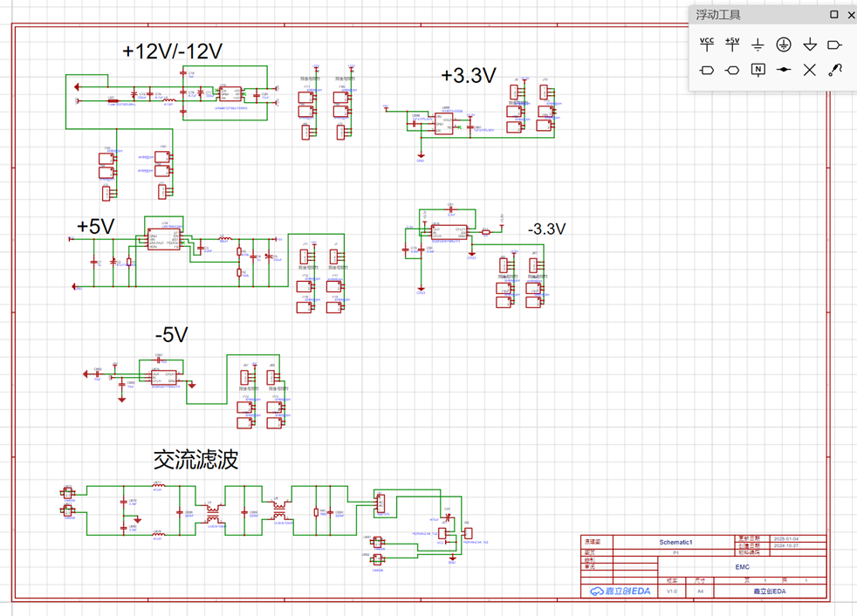The image size is (857, 616).
Task: Click the +12V/-12V section heading text
Action: tap(173, 51)
